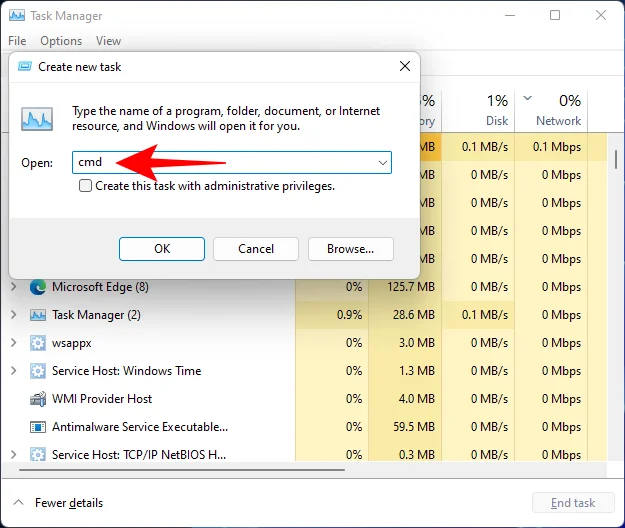625x528 pixels.
Task: Collapse view using the Fewer details chevron
Action: [x=18, y=502]
